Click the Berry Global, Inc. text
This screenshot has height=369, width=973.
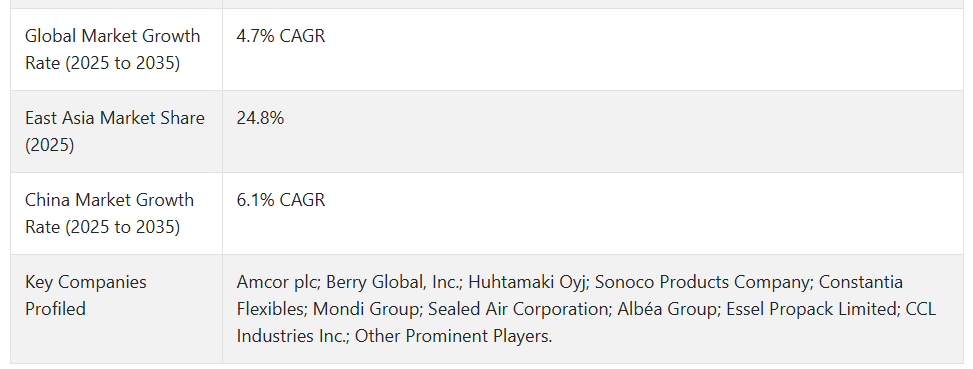click(393, 282)
